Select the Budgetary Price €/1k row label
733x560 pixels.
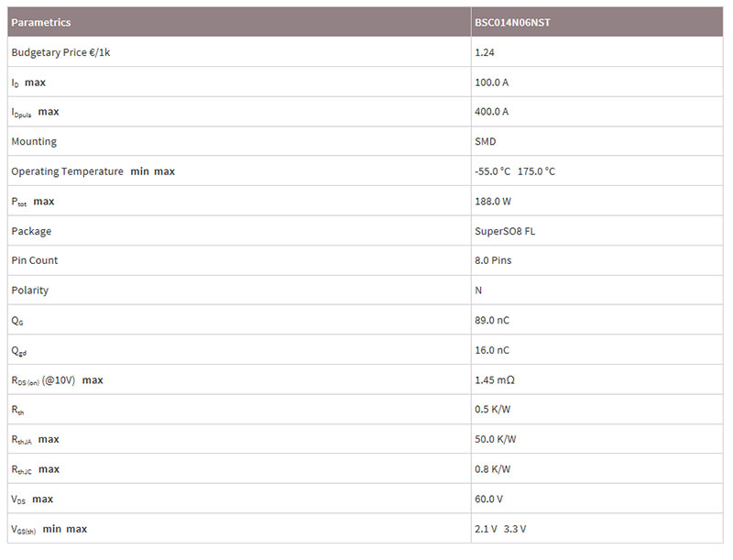(60, 52)
